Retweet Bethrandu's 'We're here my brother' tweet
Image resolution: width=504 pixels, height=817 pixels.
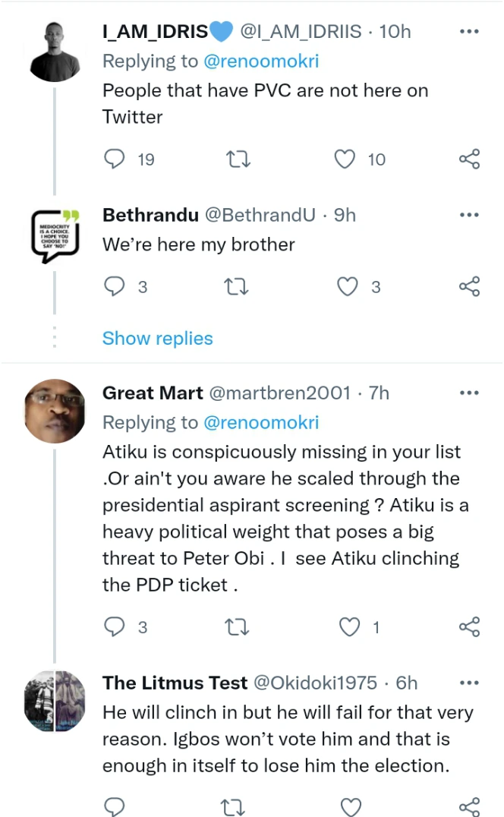click(x=239, y=286)
